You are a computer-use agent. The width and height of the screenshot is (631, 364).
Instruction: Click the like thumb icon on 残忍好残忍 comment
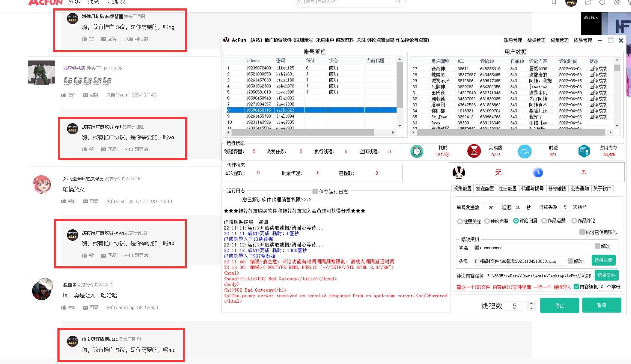(x=64, y=95)
